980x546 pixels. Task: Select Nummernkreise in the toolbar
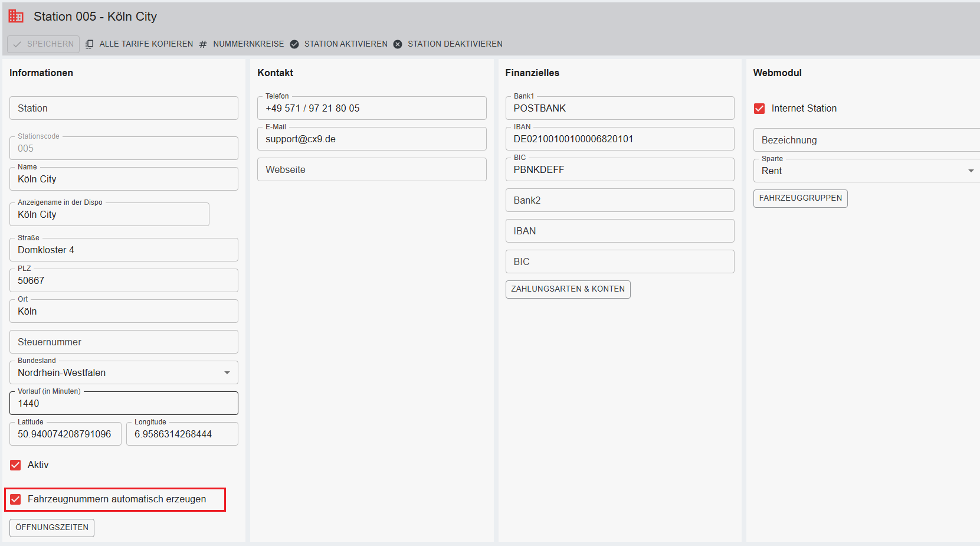tap(248, 44)
